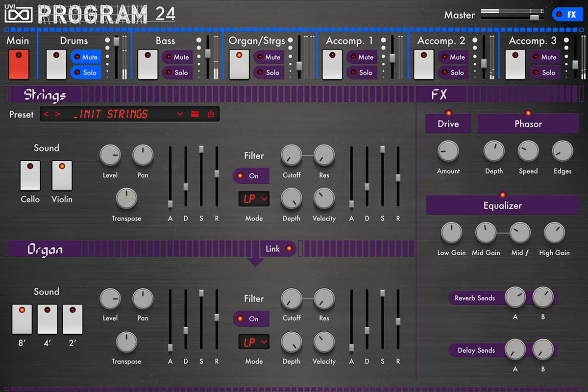Toggle the Strings filter On switch

(250, 176)
